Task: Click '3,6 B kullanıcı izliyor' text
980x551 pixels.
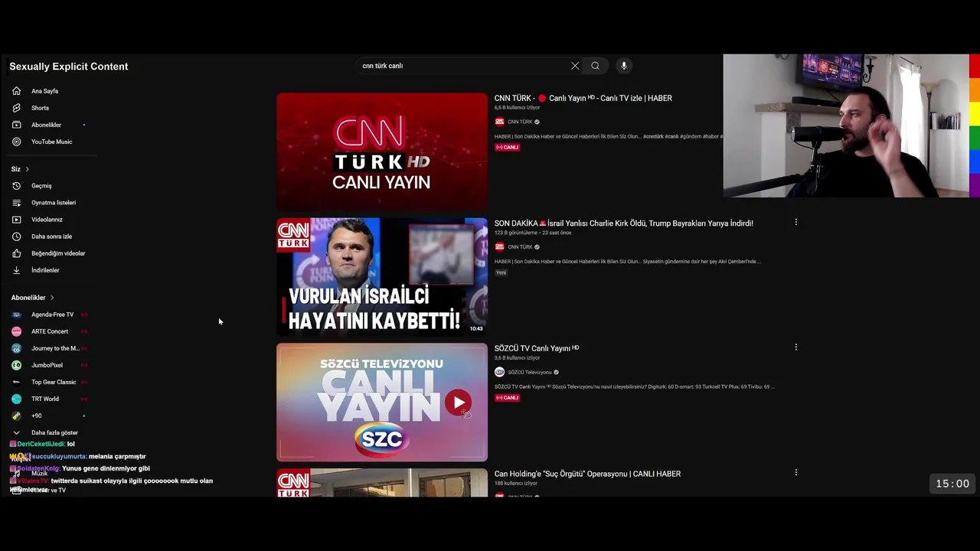Action: point(517,358)
